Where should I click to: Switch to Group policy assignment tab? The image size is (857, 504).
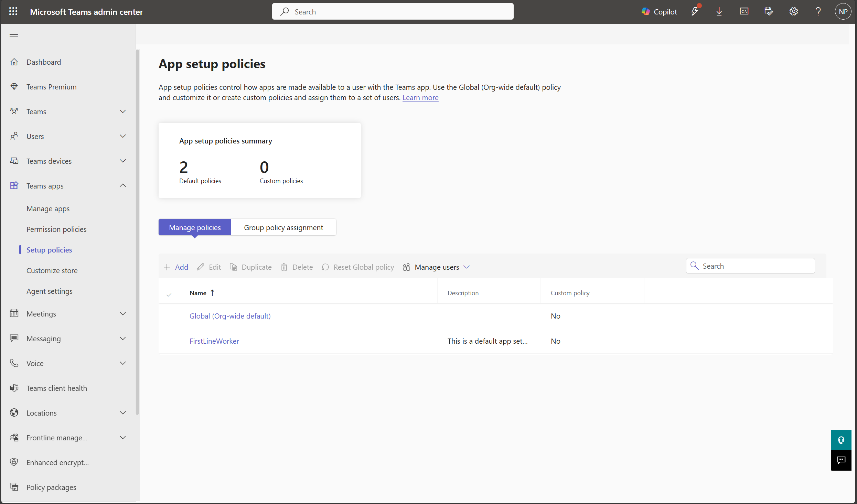coord(283,227)
